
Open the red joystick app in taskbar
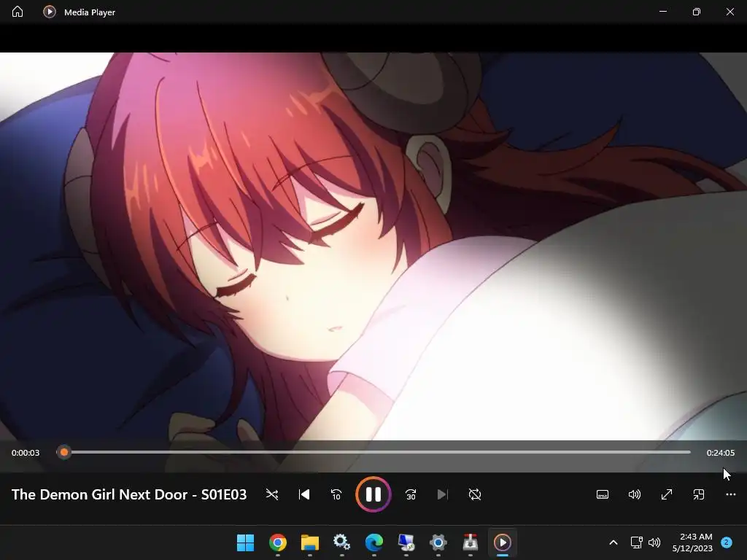click(471, 542)
